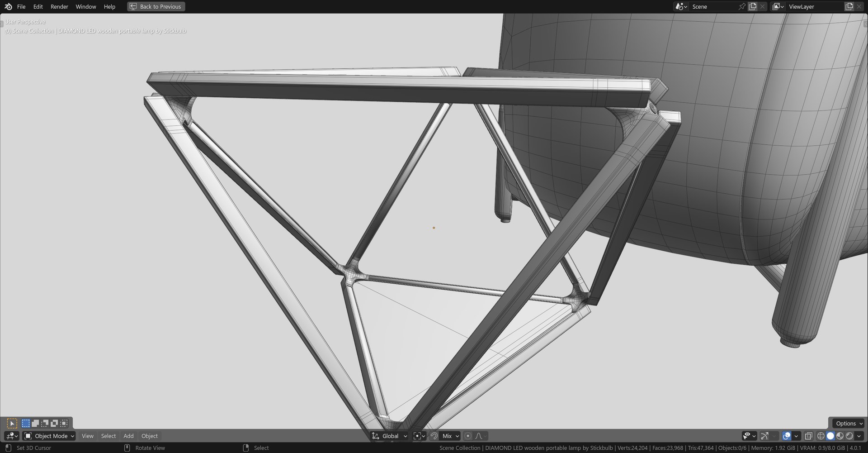Open the Edit menu
Viewport: 868px width, 453px height.
pyautogui.click(x=38, y=6)
